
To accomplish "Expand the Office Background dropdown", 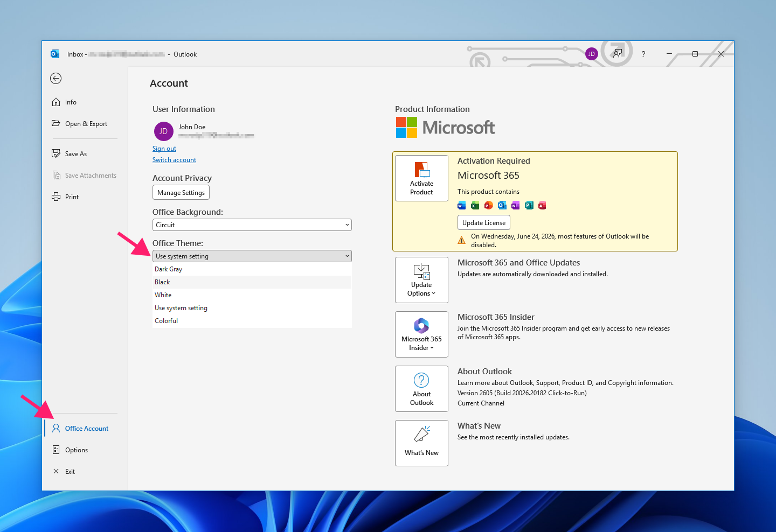I will pos(252,225).
